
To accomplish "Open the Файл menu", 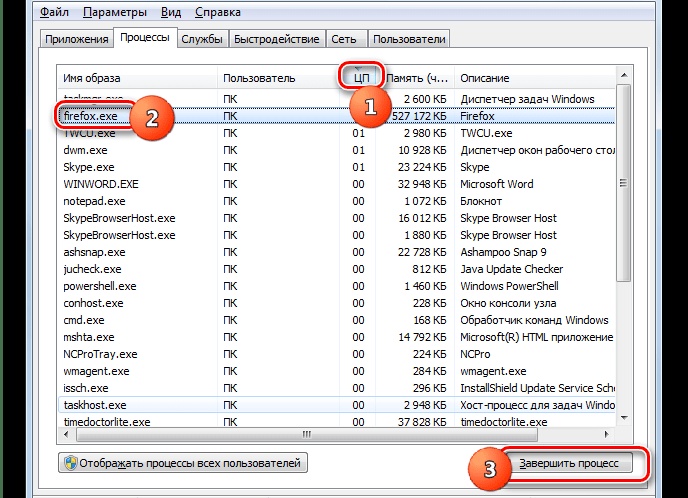I will click(54, 12).
